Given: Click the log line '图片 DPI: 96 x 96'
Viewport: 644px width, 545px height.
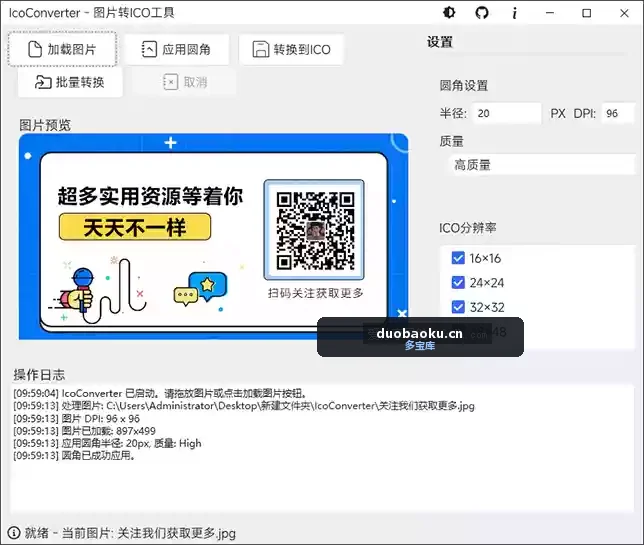Looking at the screenshot, I should (x=76, y=419).
